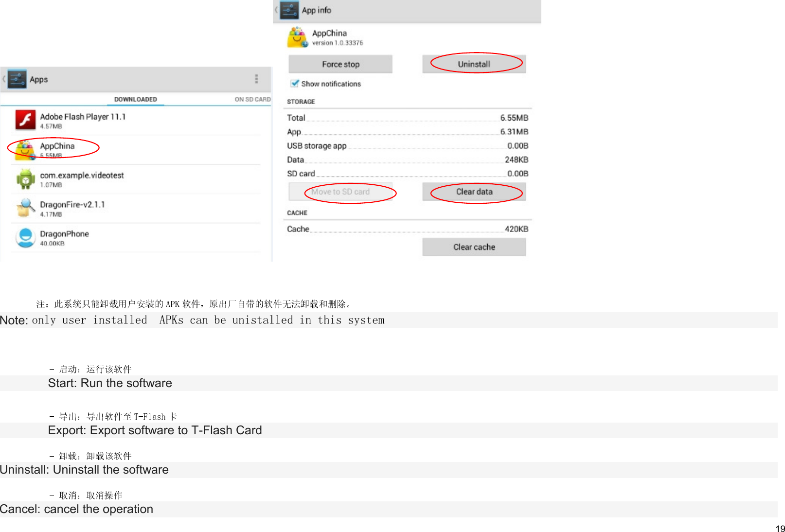Image resolution: width=785 pixels, height=532 pixels.
Task: Click the version 1.0.33376 text
Action: pyautogui.click(x=338, y=43)
